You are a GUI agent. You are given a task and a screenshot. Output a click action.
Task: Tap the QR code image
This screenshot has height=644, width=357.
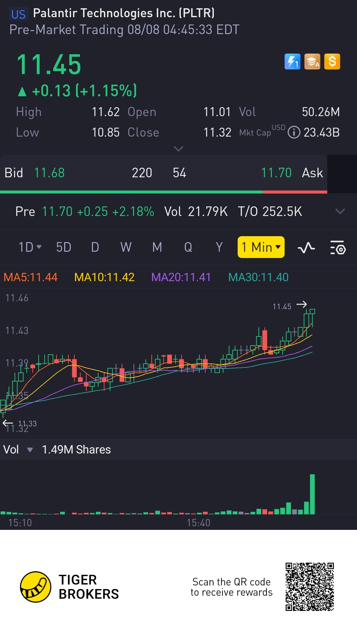[x=310, y=587]
